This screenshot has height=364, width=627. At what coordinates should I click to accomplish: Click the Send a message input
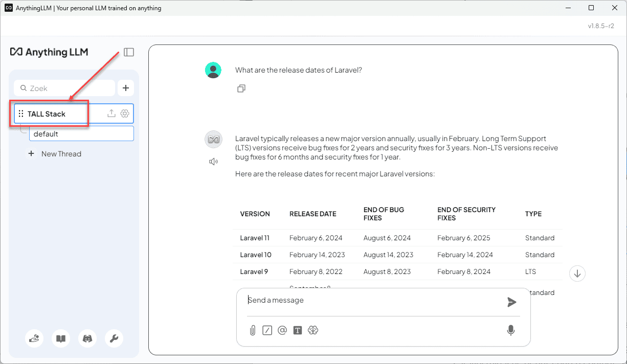coord(373,301)
